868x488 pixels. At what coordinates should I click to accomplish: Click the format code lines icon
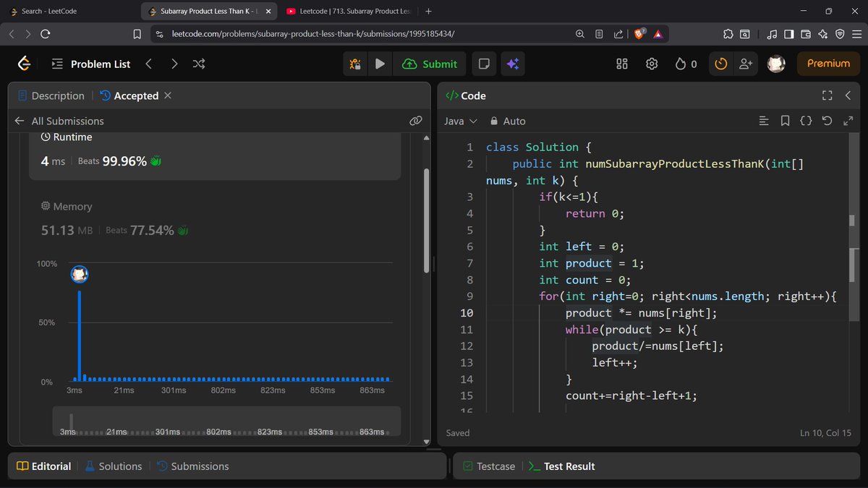764,121
